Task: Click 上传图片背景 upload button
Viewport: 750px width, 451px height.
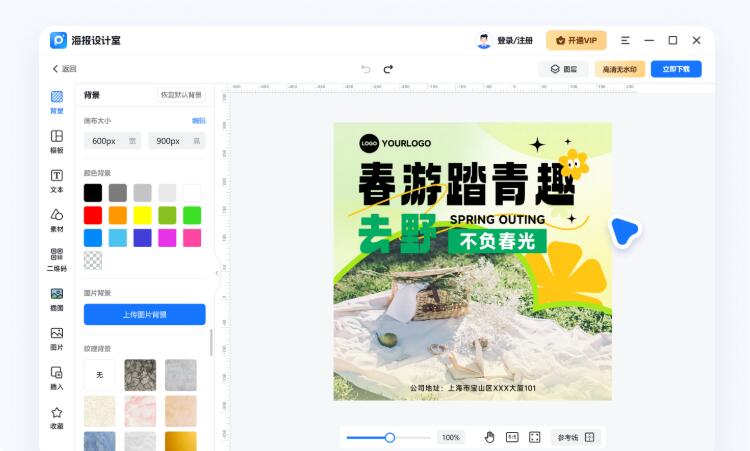Action: click(144, 315)
